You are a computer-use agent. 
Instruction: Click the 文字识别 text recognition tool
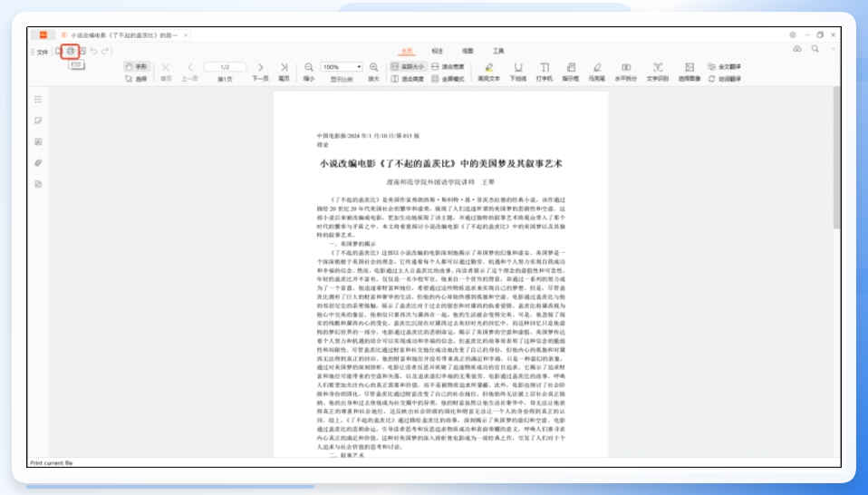point(658,72)
